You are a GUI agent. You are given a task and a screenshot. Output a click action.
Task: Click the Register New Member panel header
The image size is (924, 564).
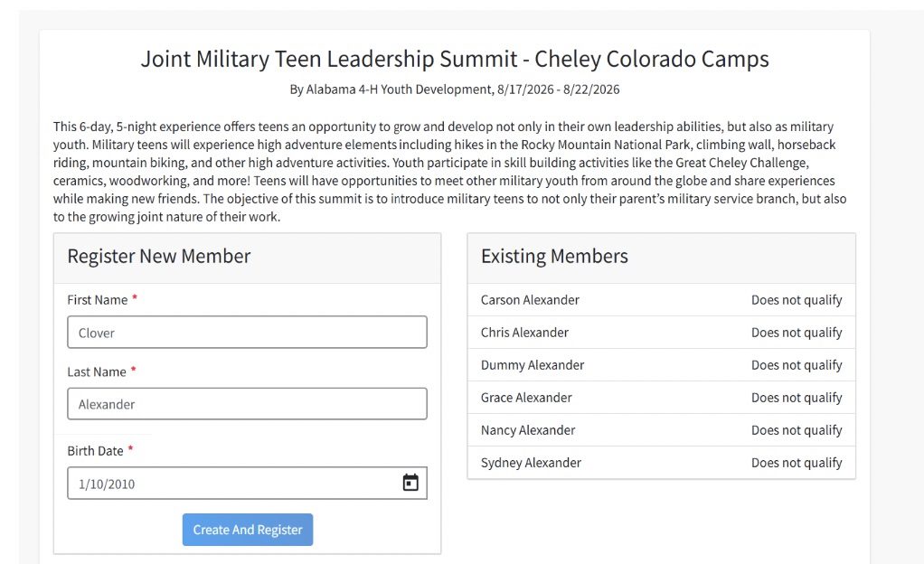click(x=159, y=257)
